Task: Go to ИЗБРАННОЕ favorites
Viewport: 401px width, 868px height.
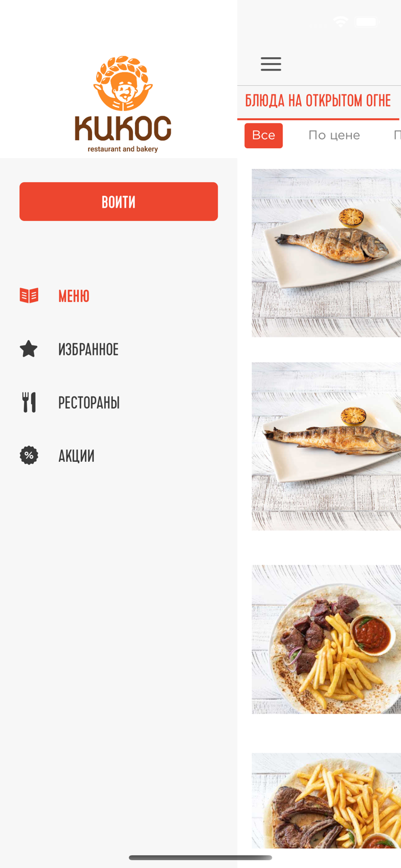Action: coord(88,350)
